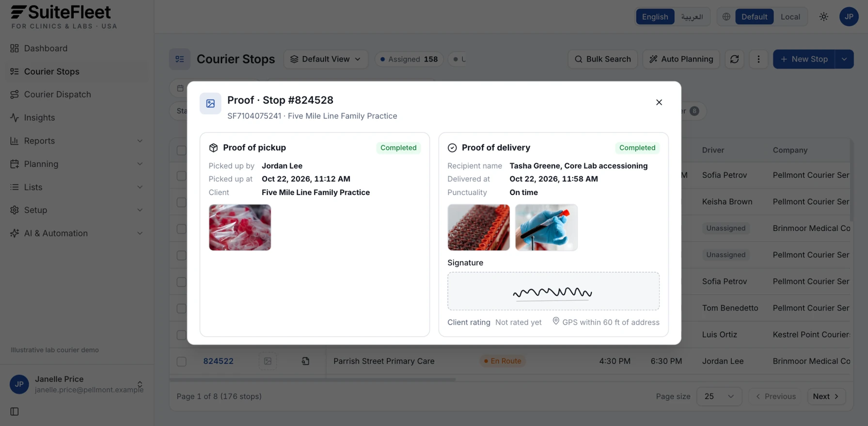Go to Courier Dispatch in sidebar

coord(57,95)
